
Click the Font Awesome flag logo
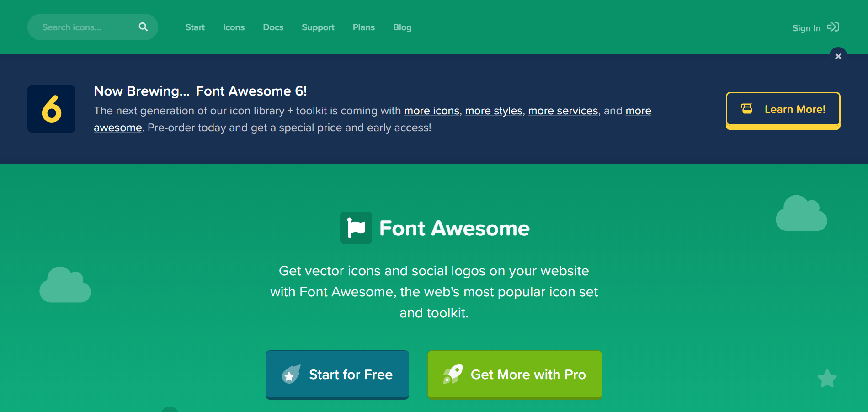(x=356, y=228)
